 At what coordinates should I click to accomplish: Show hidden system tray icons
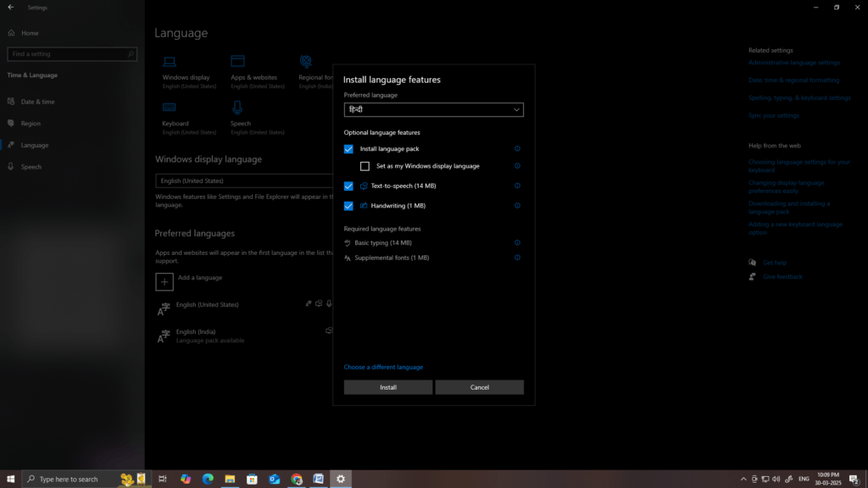(x=743, y=480)
